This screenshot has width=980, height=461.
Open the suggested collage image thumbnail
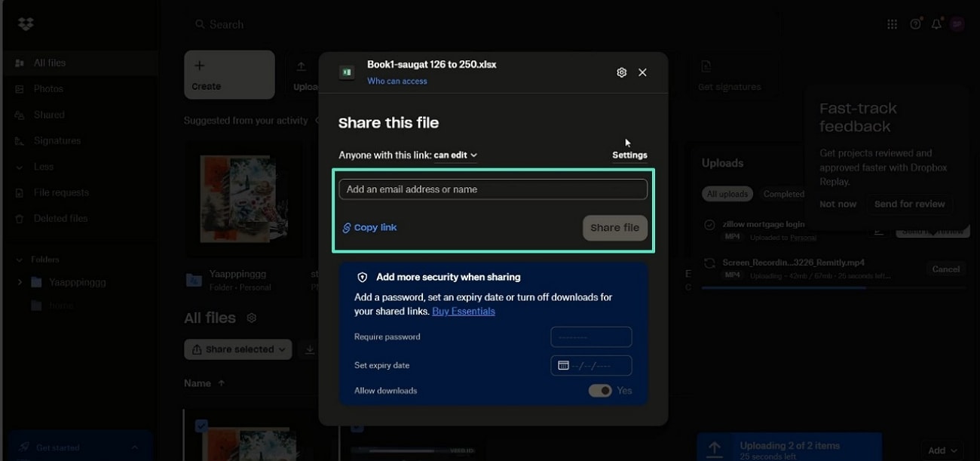(243, 199)
